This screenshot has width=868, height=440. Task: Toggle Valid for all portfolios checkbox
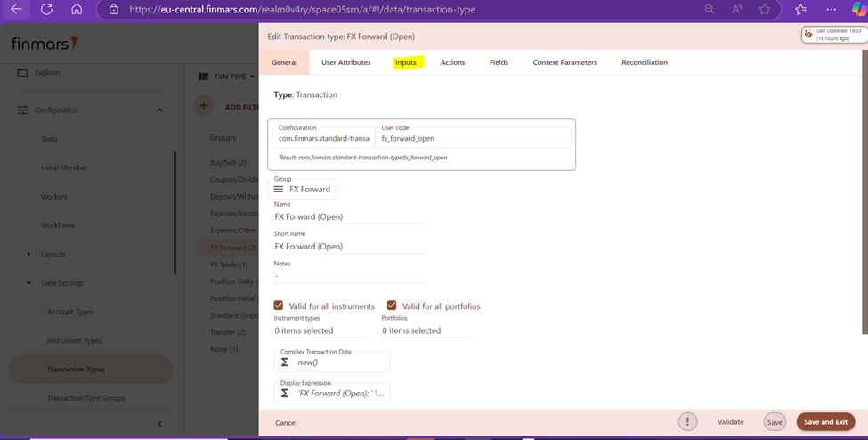click(392, 306)
